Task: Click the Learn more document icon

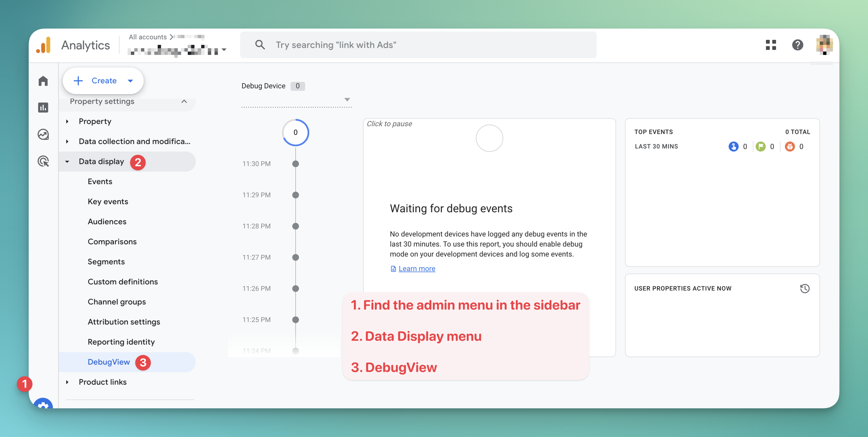Action: pos(393,269)
